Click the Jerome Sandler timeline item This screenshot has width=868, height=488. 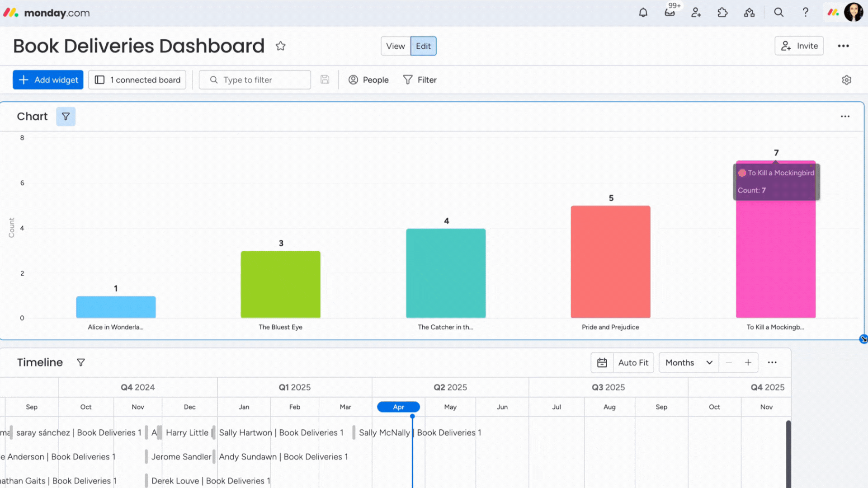point(181,456)
